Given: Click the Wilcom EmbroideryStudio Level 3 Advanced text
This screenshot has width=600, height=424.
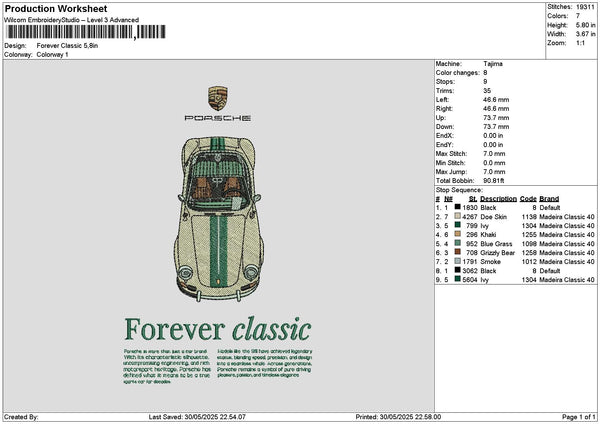Looking at the screenshot, I should pyautogui.click(x=72, y=20).
